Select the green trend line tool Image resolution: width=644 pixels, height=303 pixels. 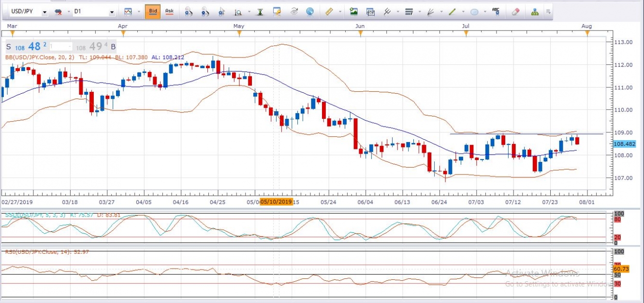point(453,11)
